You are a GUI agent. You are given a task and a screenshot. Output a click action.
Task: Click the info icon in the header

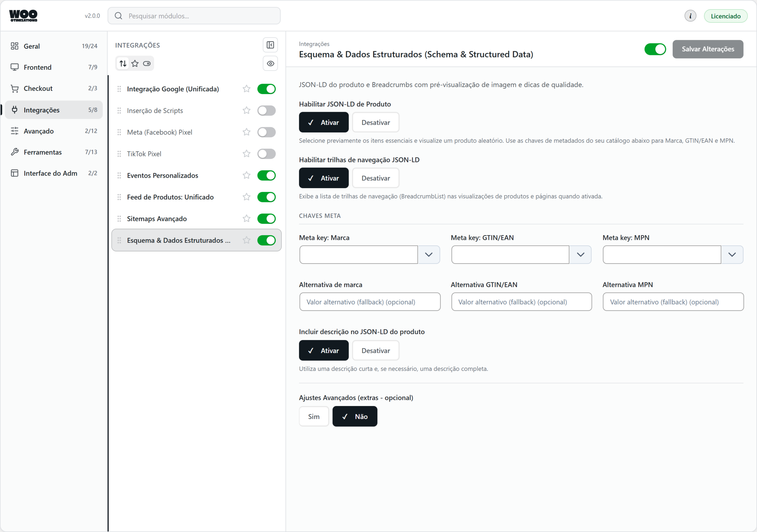(690, 16)
